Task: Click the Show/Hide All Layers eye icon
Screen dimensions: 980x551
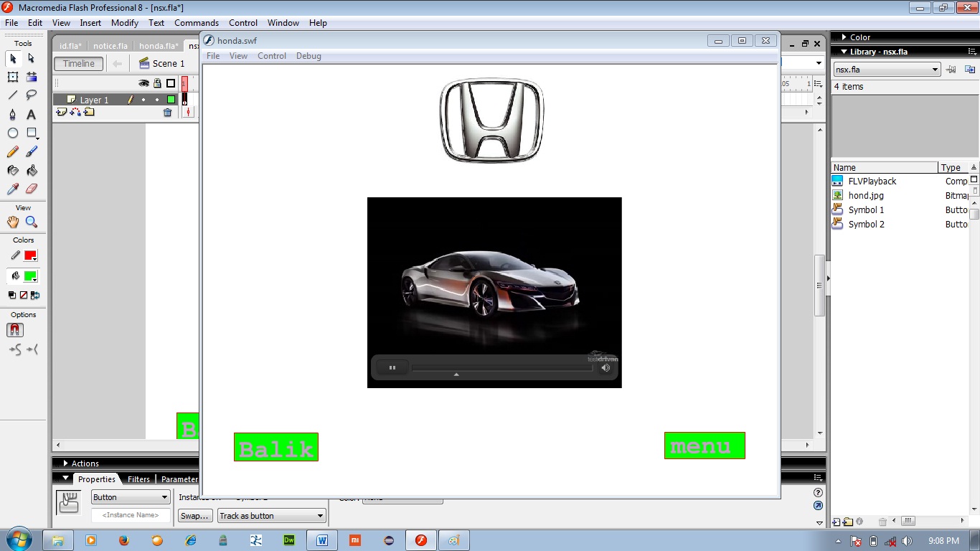Action: (143, 83)
